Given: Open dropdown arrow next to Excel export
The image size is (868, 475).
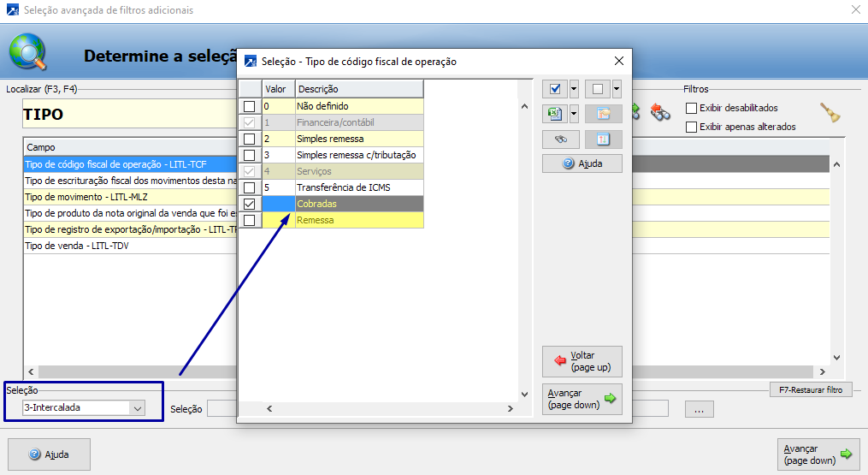Looking at the screenshot, I should click(x=574, y=114).
